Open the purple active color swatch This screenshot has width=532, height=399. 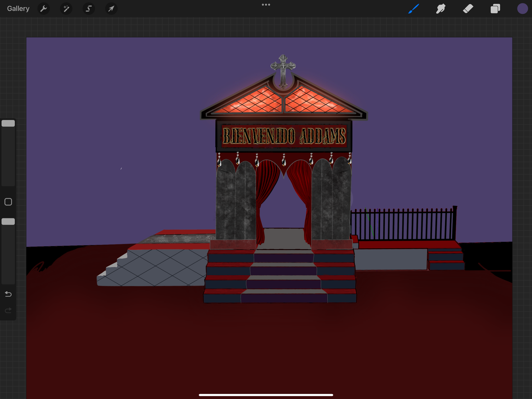pyautogui.click(x=522, y=9)
